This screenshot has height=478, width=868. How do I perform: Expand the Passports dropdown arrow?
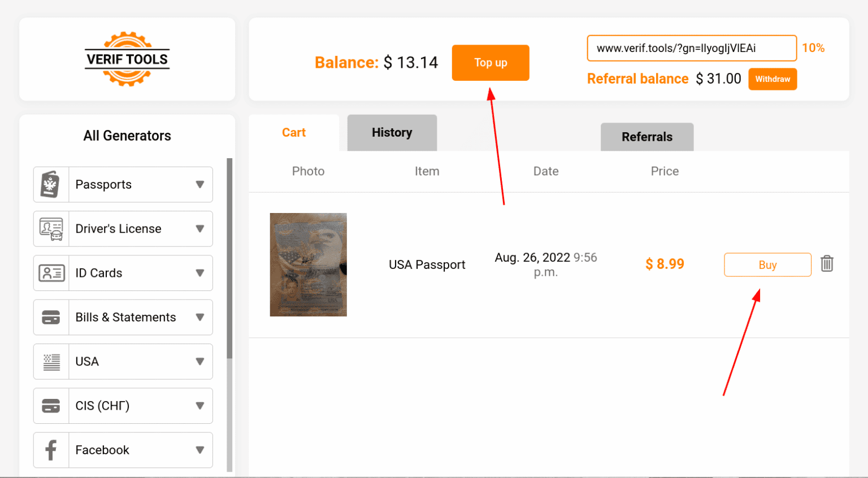pyautogui.click(x=199, y=184)
